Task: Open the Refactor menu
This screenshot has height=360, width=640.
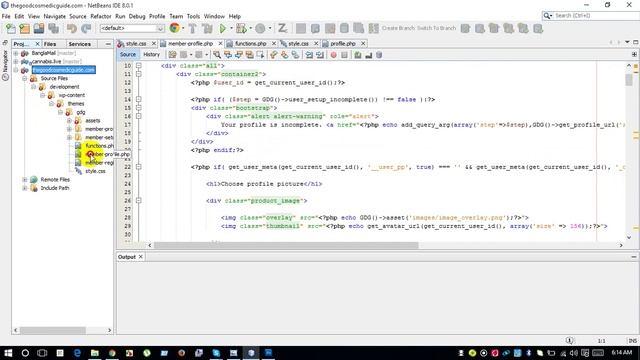Action: tap(101, 16)
